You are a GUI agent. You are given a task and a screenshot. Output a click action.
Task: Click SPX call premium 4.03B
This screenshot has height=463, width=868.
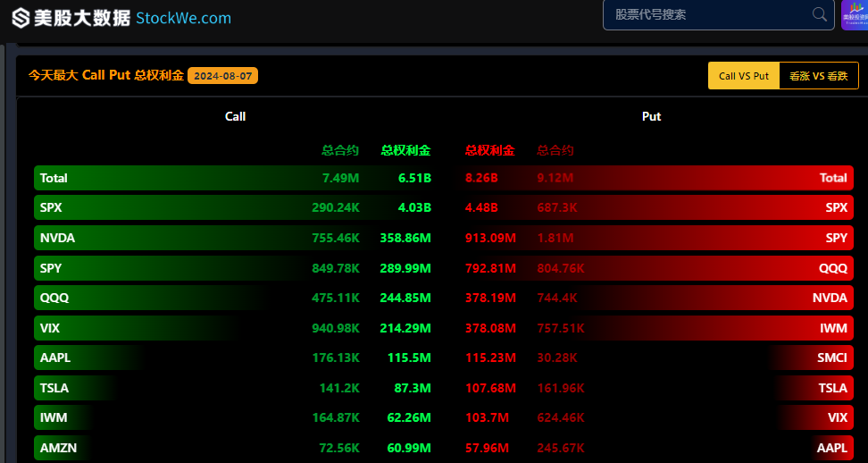tap(414, 207)
